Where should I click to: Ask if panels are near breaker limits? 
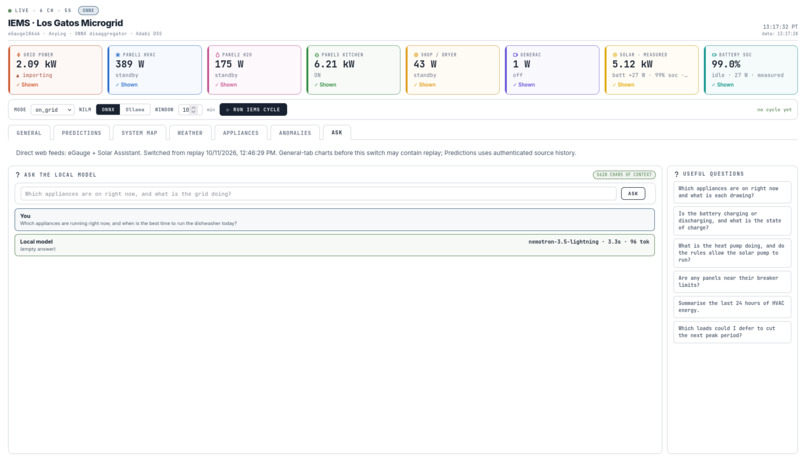(732, 282)
